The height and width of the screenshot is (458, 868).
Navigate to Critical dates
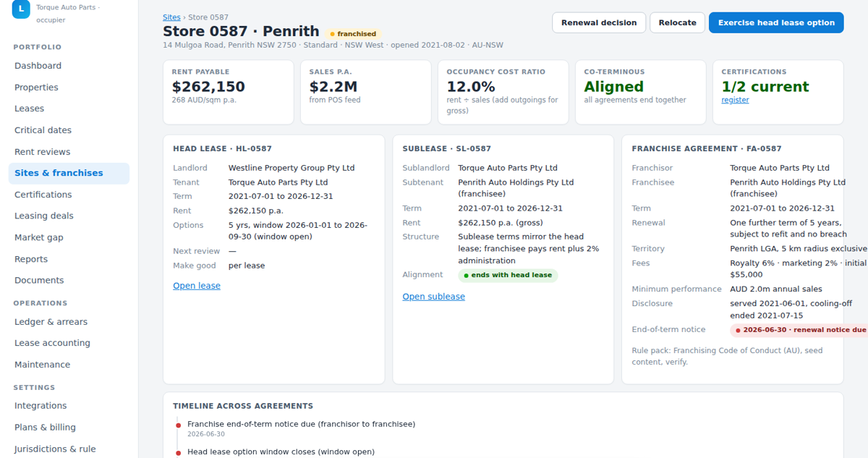[69, 130]
